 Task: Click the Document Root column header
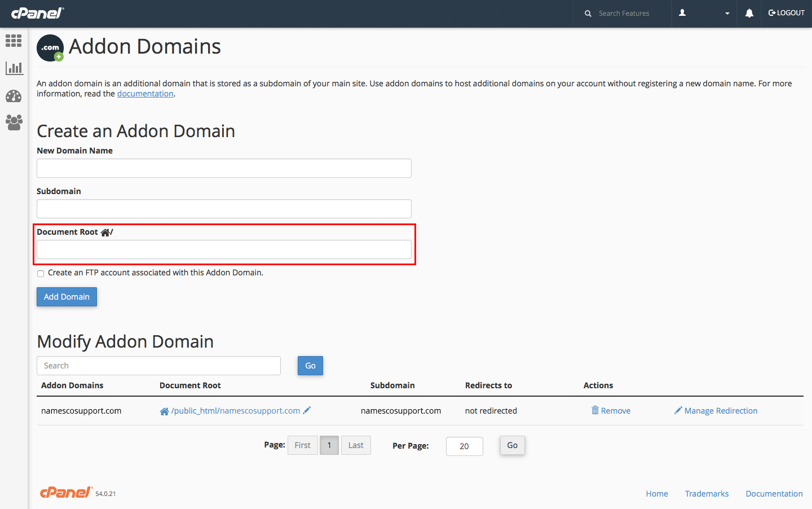click(x=190, y=385)
